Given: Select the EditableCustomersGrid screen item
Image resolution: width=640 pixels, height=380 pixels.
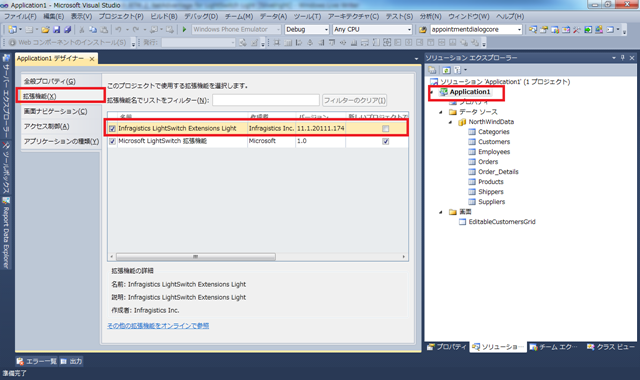Looking at the screenshot, I should (x=502, y=222).
